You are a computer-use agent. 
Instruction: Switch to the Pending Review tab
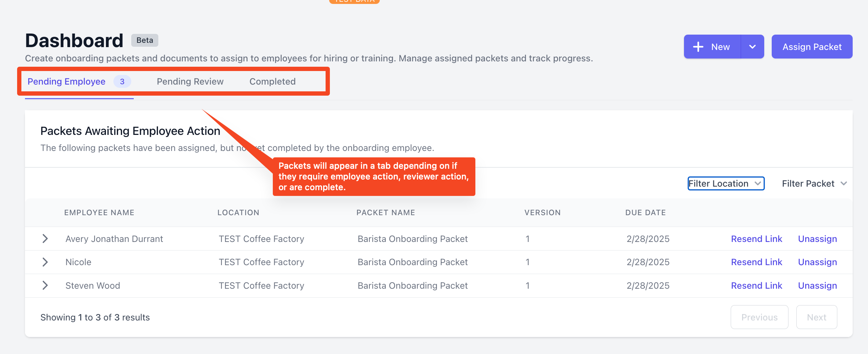pos(190,81)
